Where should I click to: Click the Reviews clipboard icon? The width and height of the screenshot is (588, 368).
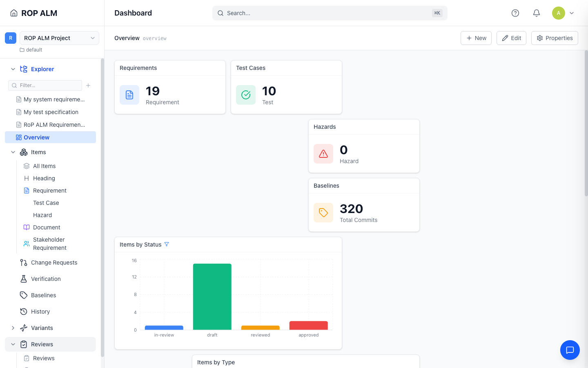24,344
